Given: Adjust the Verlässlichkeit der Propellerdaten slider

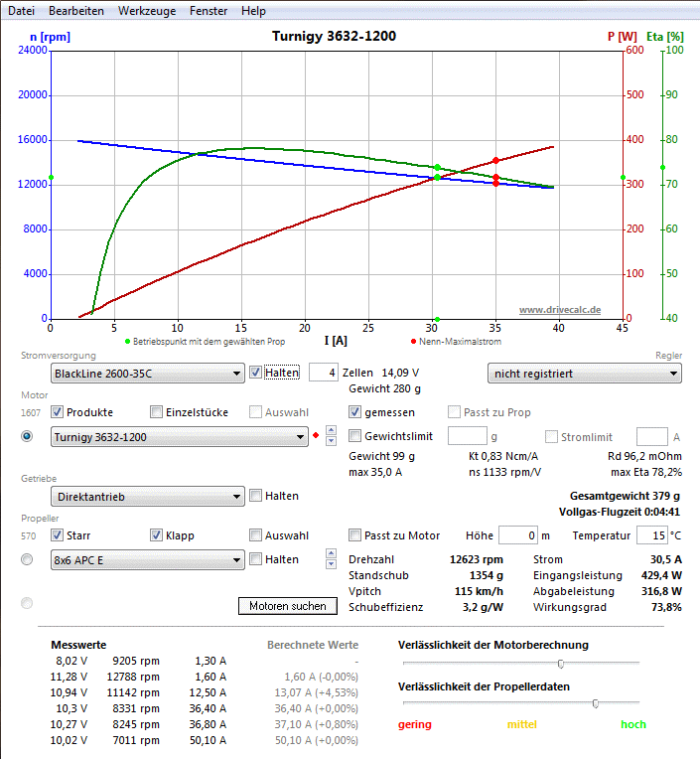Looking at the screenshot, I should pos(595,703).
